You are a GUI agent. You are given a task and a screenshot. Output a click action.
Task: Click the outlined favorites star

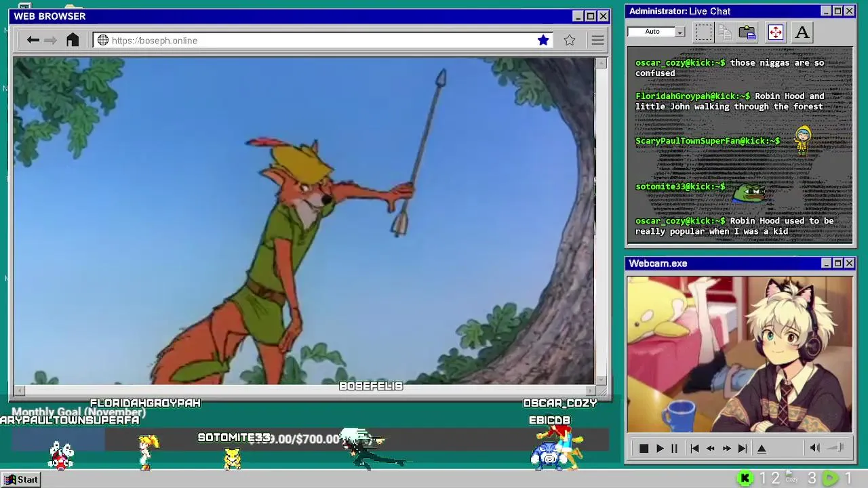click(570, 40)
